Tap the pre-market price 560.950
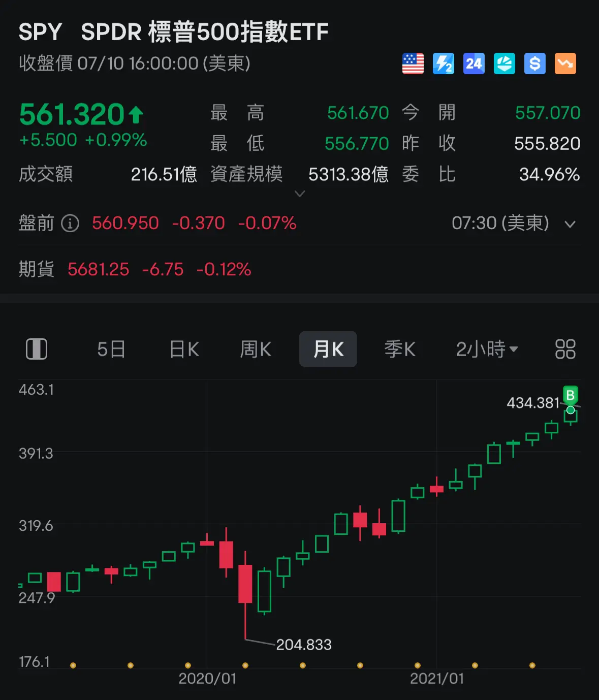The image size is (599, 700). [x=125, y=223]
